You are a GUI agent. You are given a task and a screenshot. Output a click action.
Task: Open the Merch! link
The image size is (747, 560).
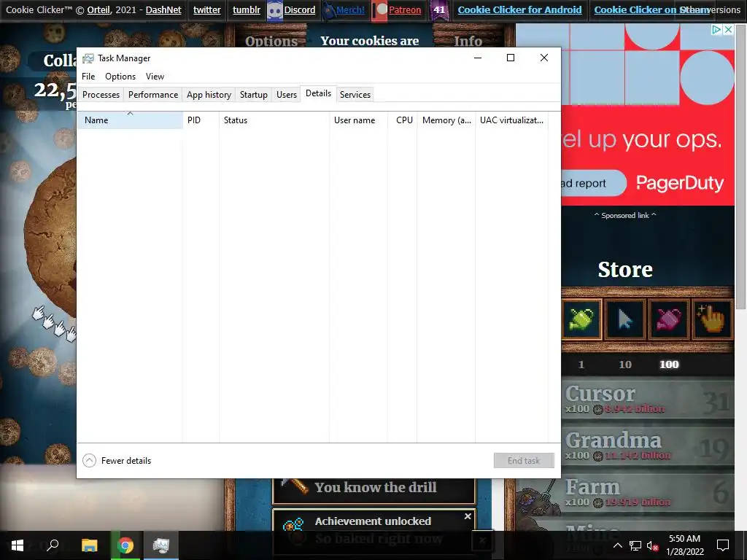pyautogui.click(x=350, y=9)
